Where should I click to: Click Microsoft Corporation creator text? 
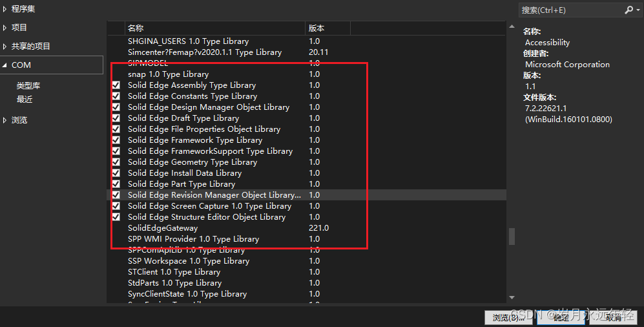pos(567,65)
